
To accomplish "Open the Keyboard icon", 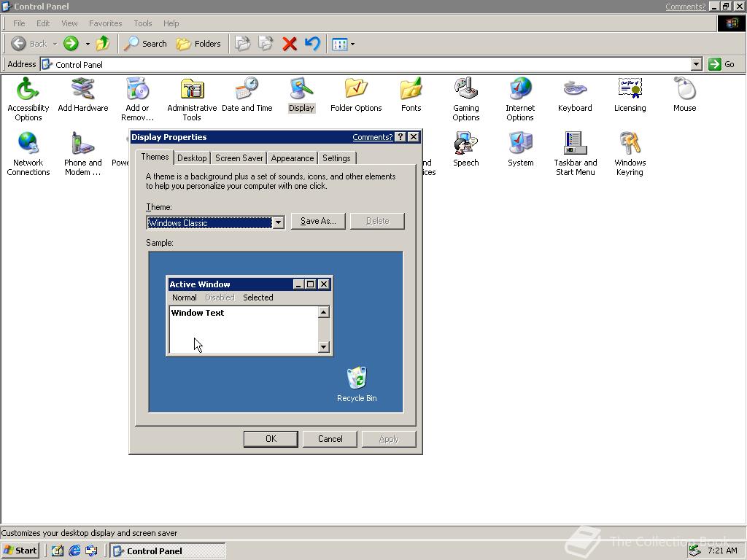I will pyautogui.click(x=575, y=95).
